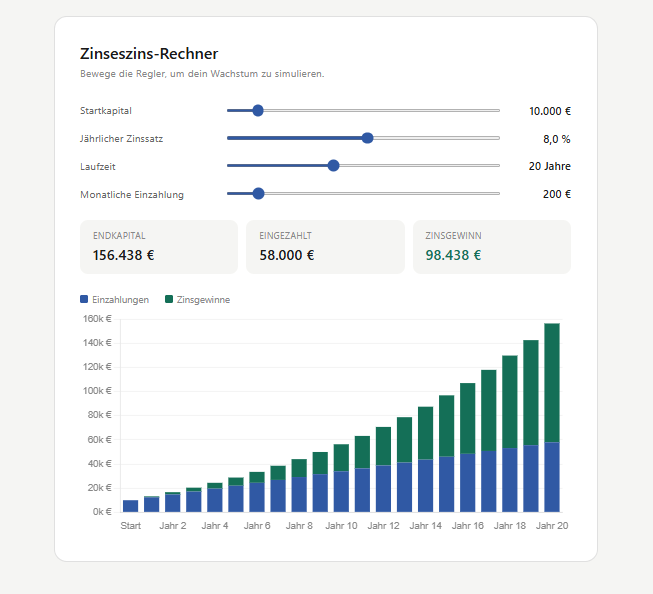This screenshot has height=594, width=653.
Task: Toggle Einzahlungen series in the chart legend
Action: 120,299
